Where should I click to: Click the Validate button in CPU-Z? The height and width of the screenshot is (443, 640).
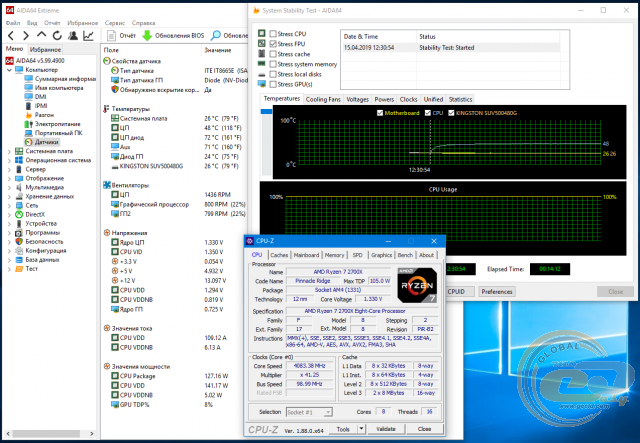[x=386, y=429]
